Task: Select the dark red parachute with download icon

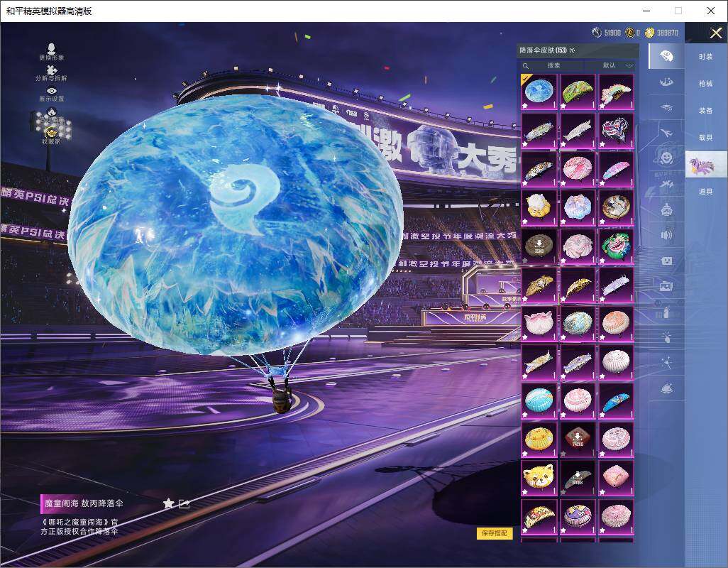Action: pos(578,439)
